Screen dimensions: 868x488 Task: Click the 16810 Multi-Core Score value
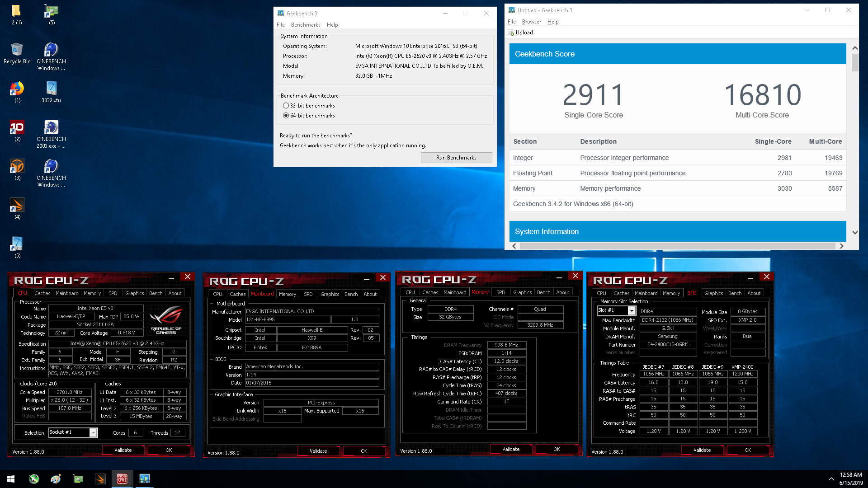[x=762, y=95]
